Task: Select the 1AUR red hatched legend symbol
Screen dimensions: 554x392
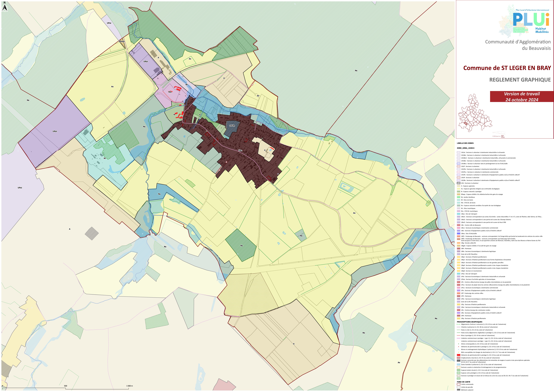Action: (459, 178)
